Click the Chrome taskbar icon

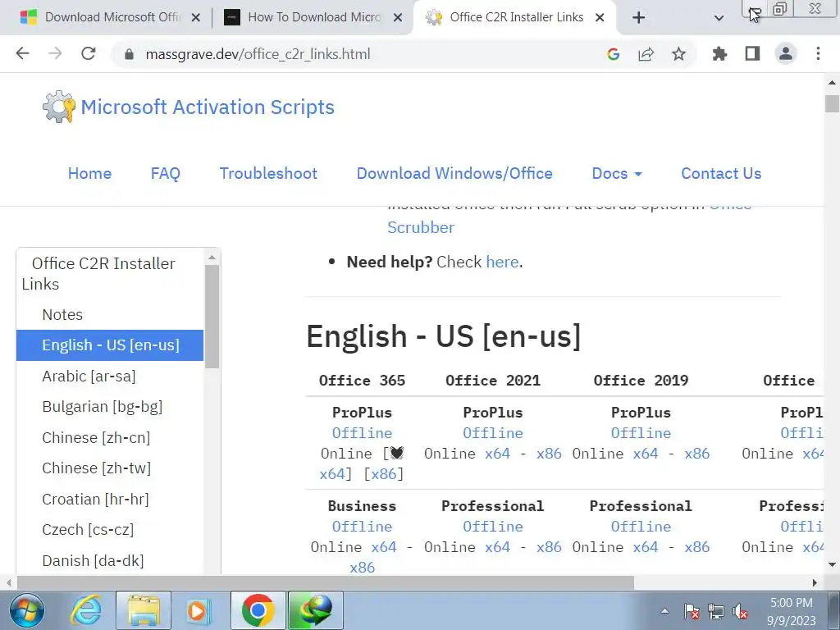[x=258, y=610]
